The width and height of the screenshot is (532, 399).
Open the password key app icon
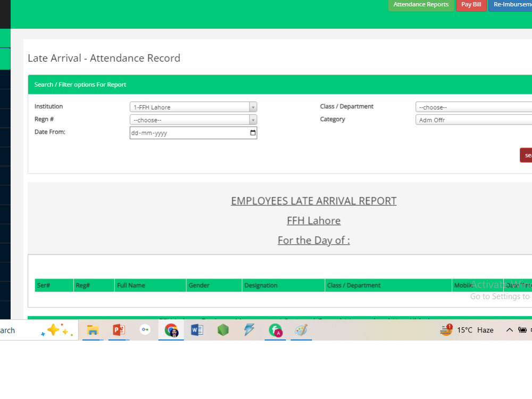pos(145,330)
